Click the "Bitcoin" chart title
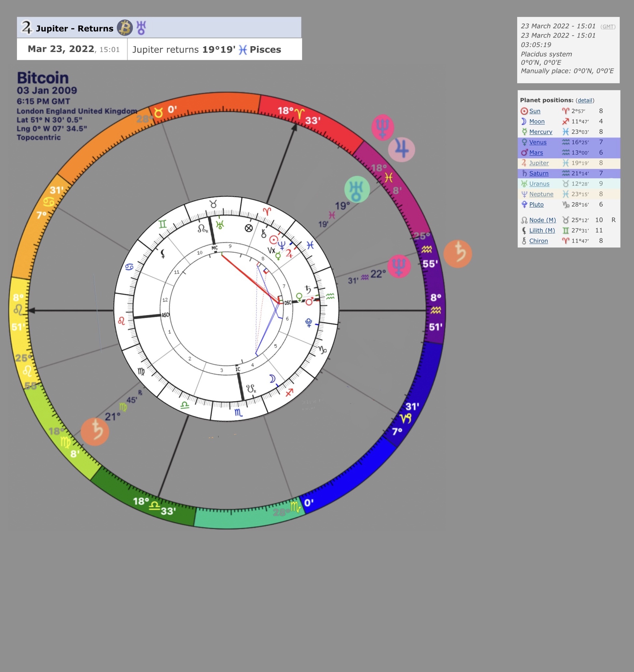634x672 pixels. point(43,78)
